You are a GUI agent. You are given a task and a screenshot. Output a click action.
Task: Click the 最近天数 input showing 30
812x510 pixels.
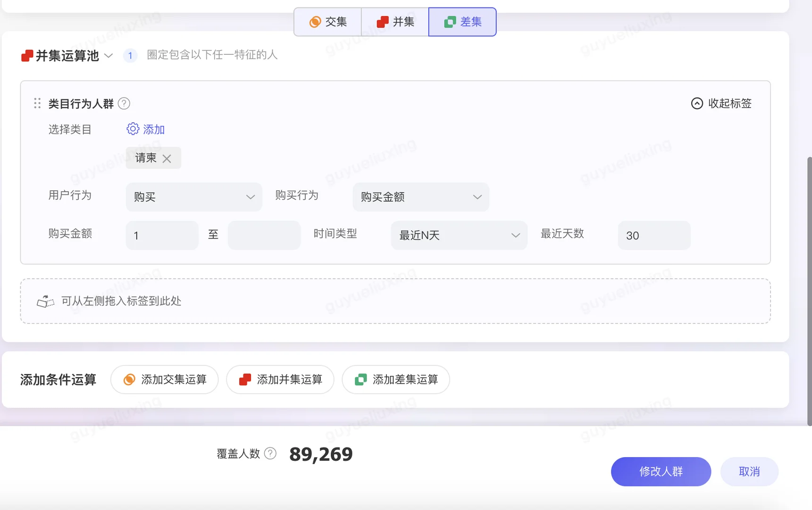pos(654,235)
